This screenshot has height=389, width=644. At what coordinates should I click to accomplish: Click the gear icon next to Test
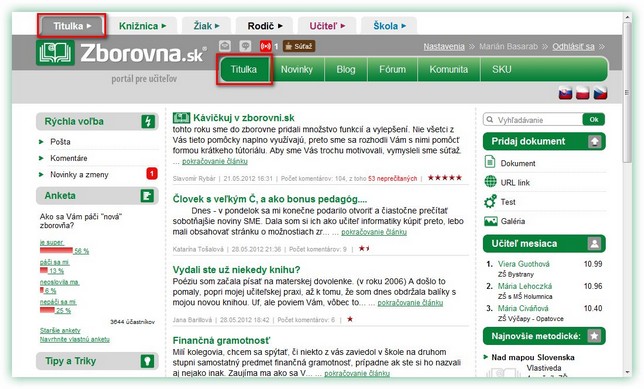coord(490,201)
